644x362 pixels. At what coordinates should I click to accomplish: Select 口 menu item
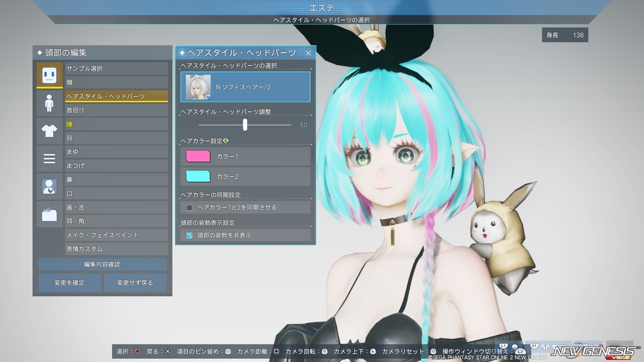pos(116,194)
